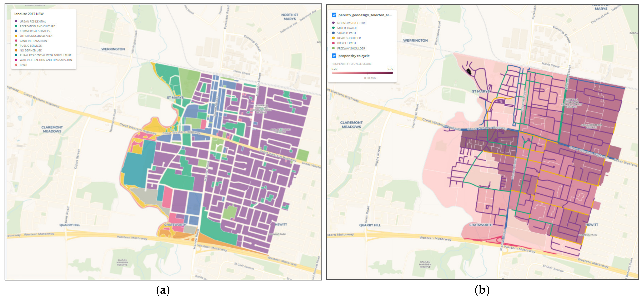Click the purple Urban Residential legend dot
The image size is (644, 300).
click(x=16, y=21)
